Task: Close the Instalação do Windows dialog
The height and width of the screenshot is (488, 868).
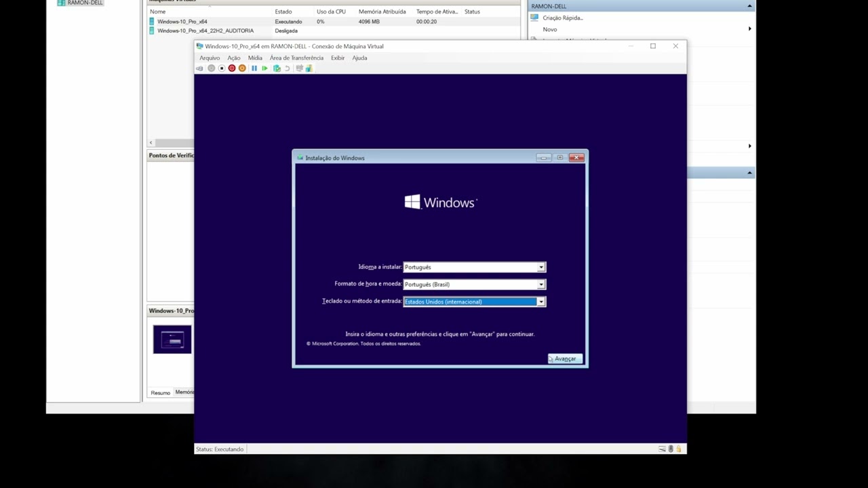Action: (x=576, y=157)
